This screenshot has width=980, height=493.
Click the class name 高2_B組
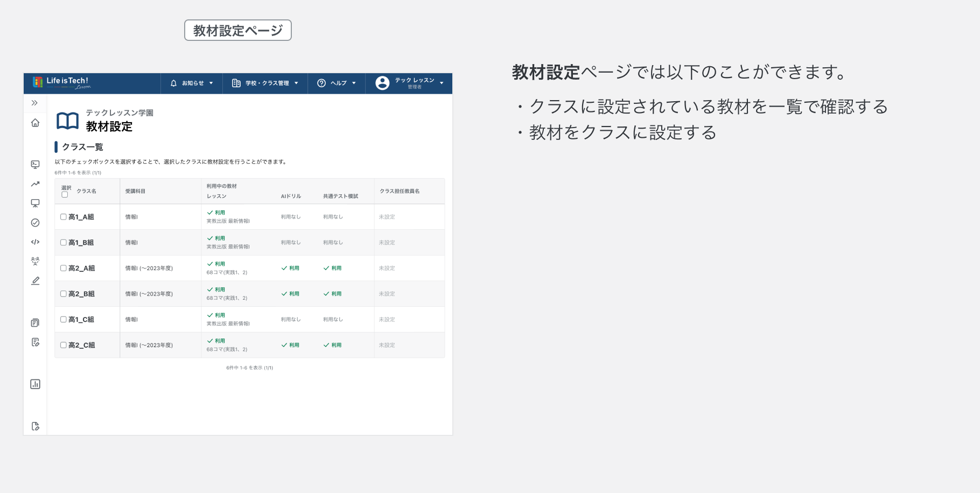point(81,294)
